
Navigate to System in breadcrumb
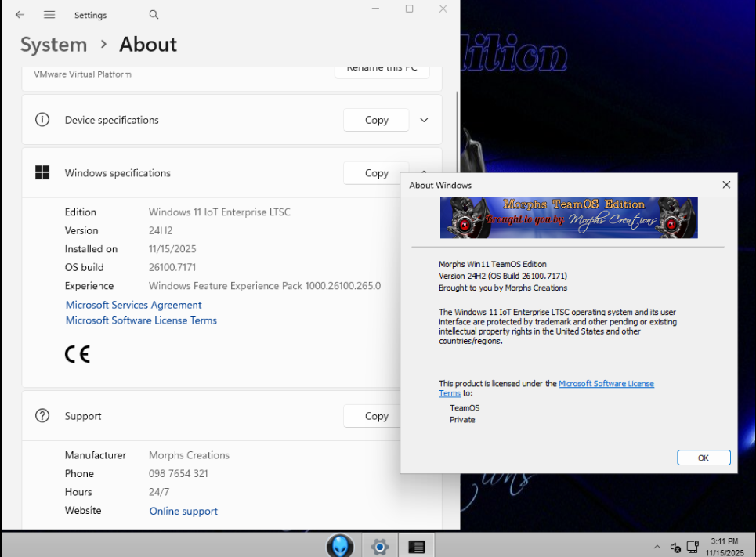click(x=53, y=45)
